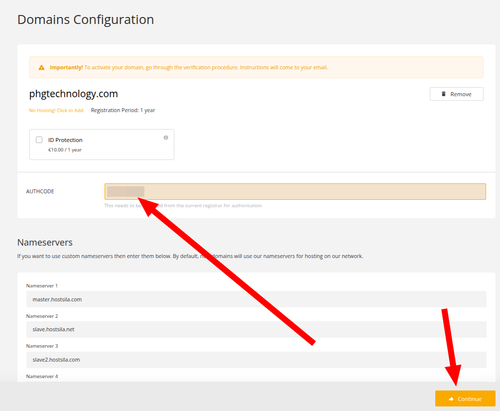Click the Nameserver 1 label
The image size is (500, 411).
(42, 286)
